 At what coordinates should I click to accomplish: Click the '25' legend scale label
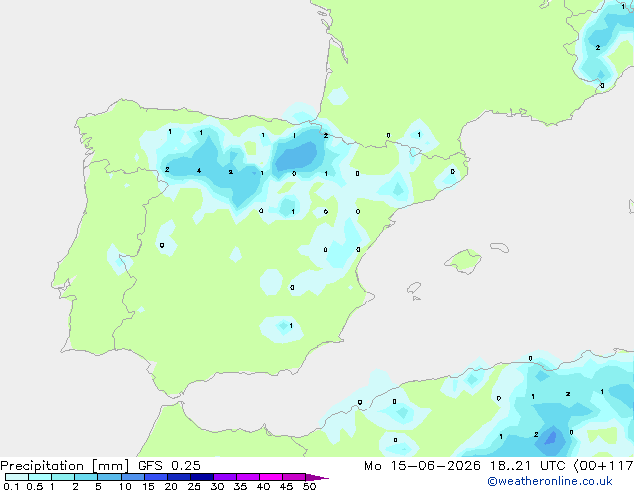pos(194,486)
